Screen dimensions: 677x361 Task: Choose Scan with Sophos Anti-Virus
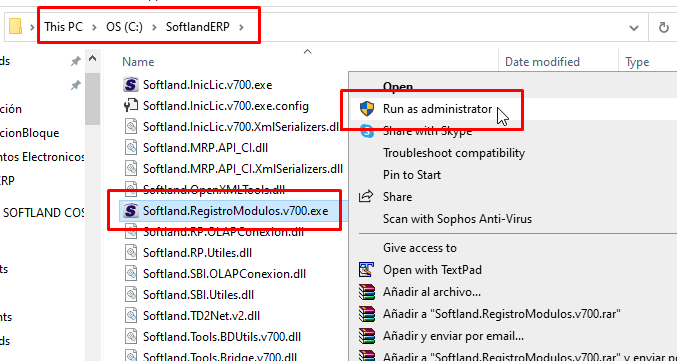[x=457, y=218]
